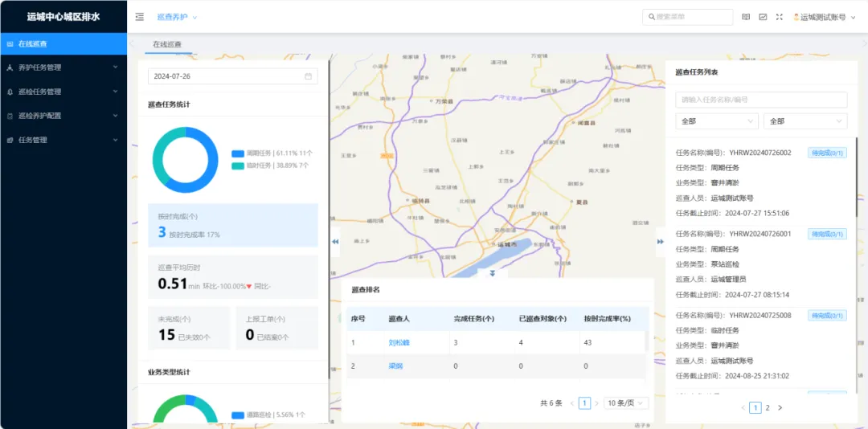
Task: Collapse the sidebar with the hamburger icon
Action: click(140, 17)
